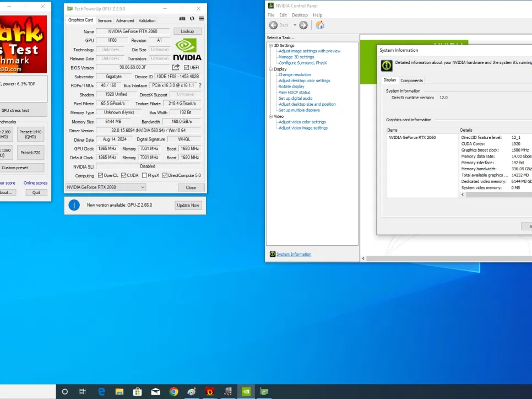
Task: Open the Online scores link
Action: click(x=35, y=182)
